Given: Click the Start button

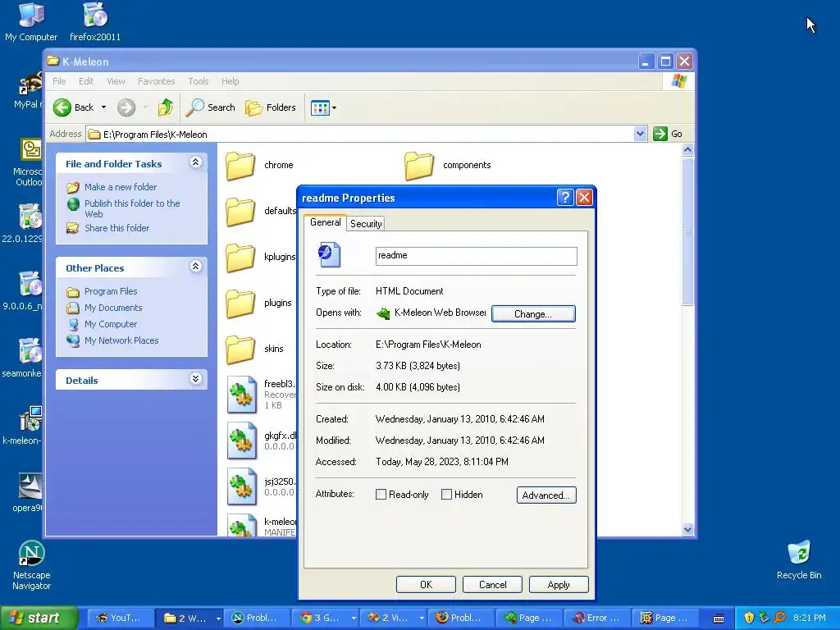Looking at the screenshot, I should (38, 619).
